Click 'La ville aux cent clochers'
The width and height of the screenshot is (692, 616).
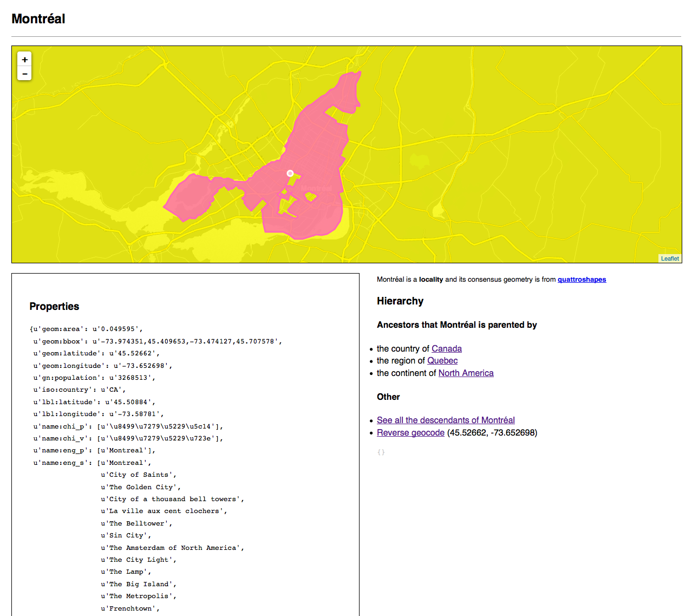164,511
